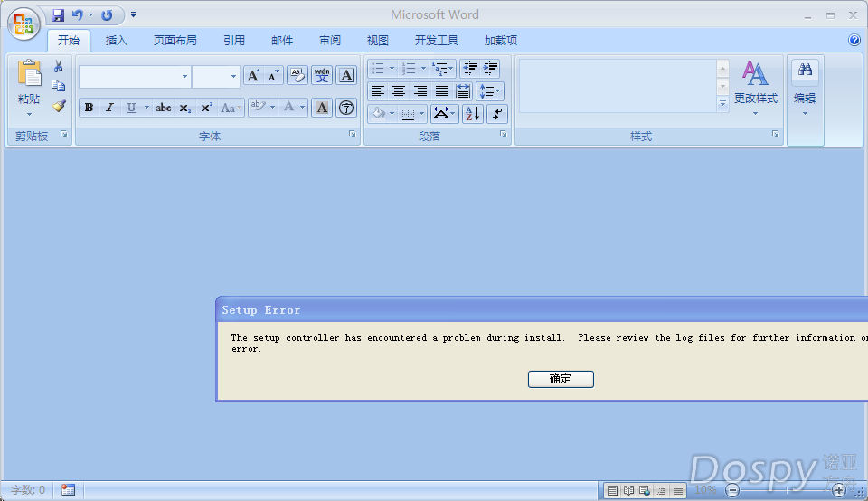This screenshot has height=501, width=868.
Task: Customize Quick Access Toolbar dropdown
Action: pos(134,15)
